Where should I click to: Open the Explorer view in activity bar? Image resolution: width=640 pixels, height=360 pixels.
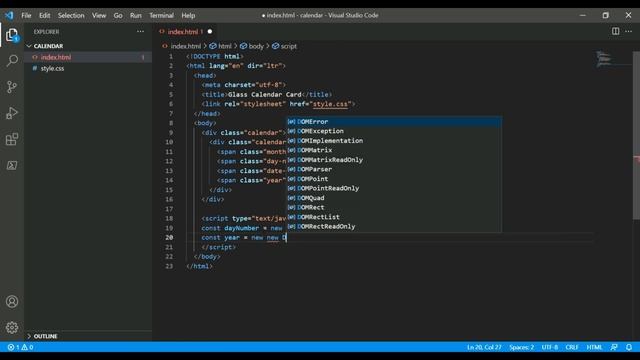12,35
